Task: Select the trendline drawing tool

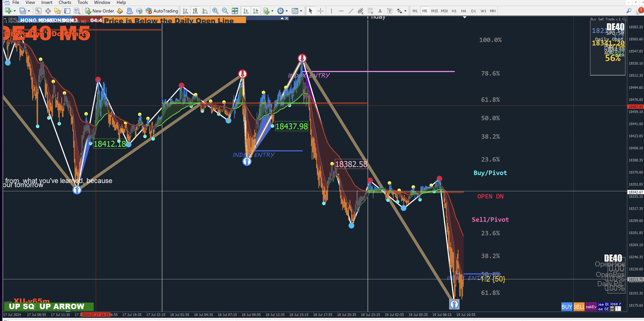Action: (351, 11)
